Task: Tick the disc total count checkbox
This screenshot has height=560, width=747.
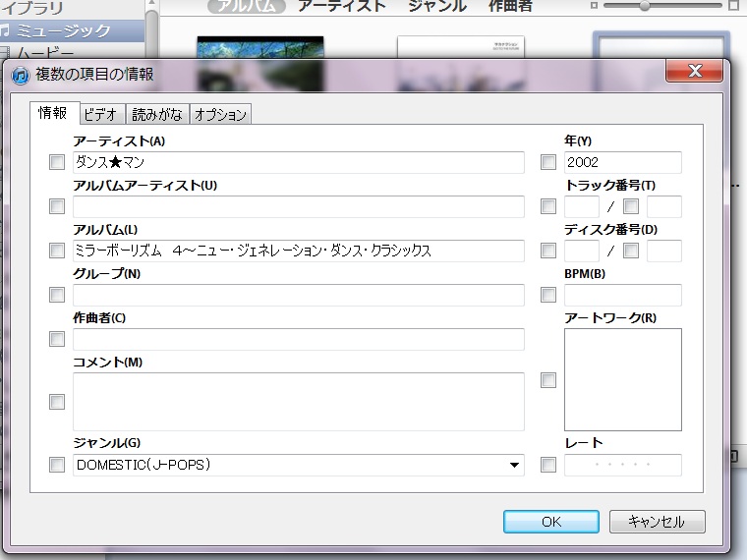Action: coord(631,251)
